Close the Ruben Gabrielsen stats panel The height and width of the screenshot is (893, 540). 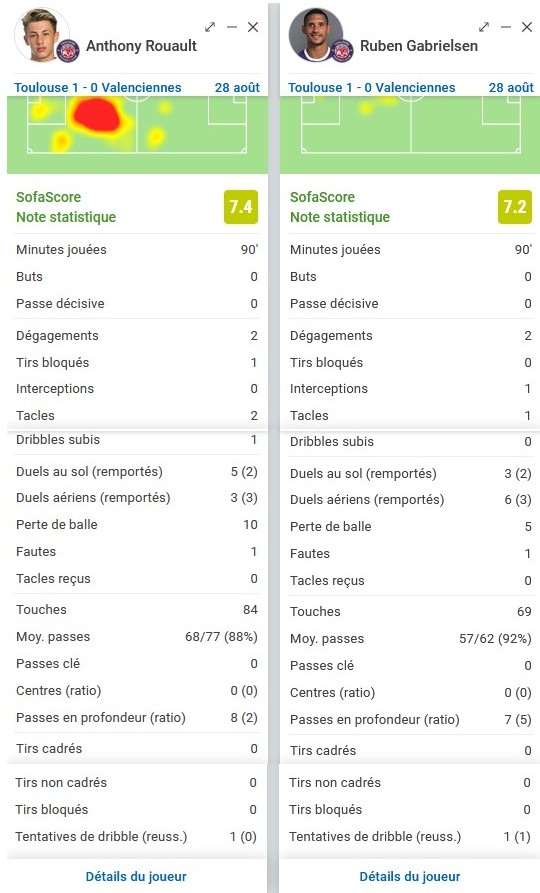pos(527,27)
